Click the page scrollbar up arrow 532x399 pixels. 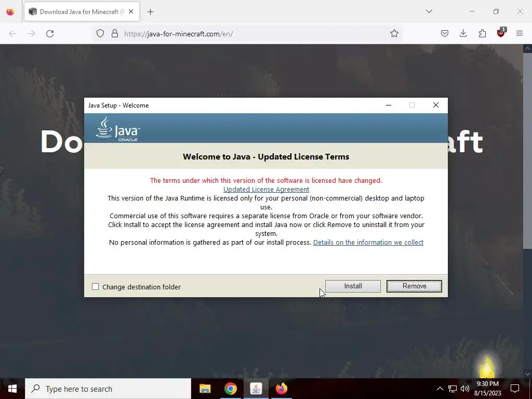pos(527,48)
